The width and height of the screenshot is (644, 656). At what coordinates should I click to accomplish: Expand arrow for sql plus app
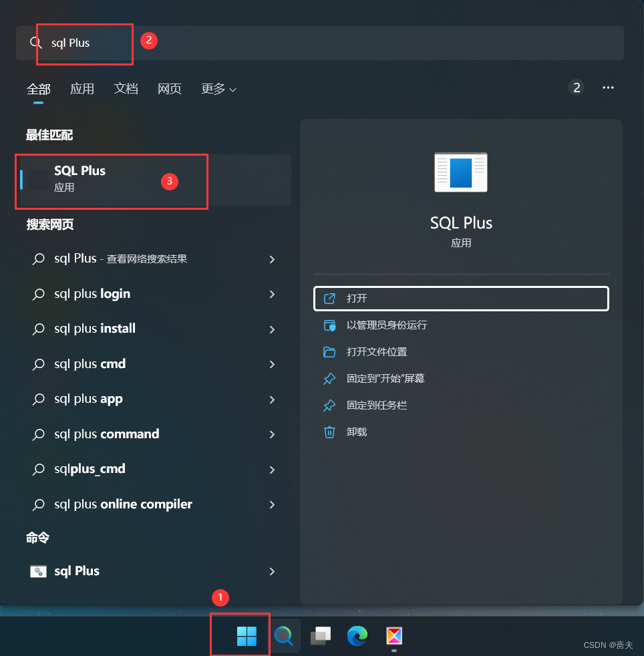click(272, 399)
